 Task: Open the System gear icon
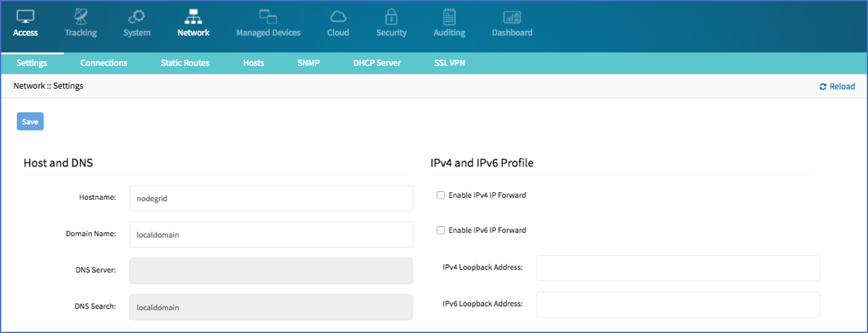click(137, 16)
